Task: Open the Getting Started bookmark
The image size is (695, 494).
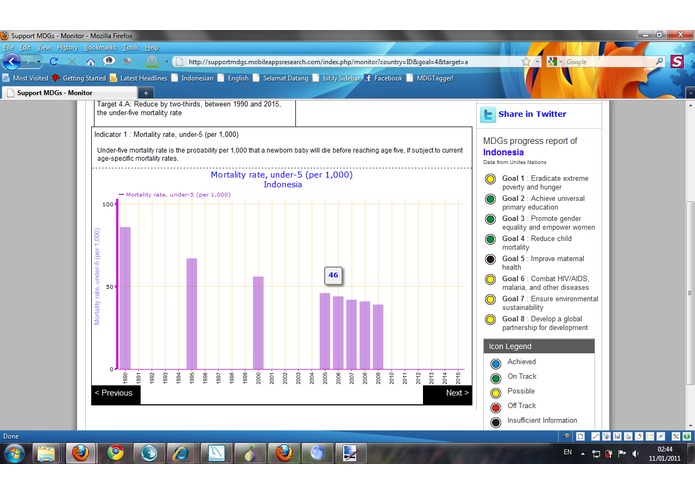Action: point(79,78)
